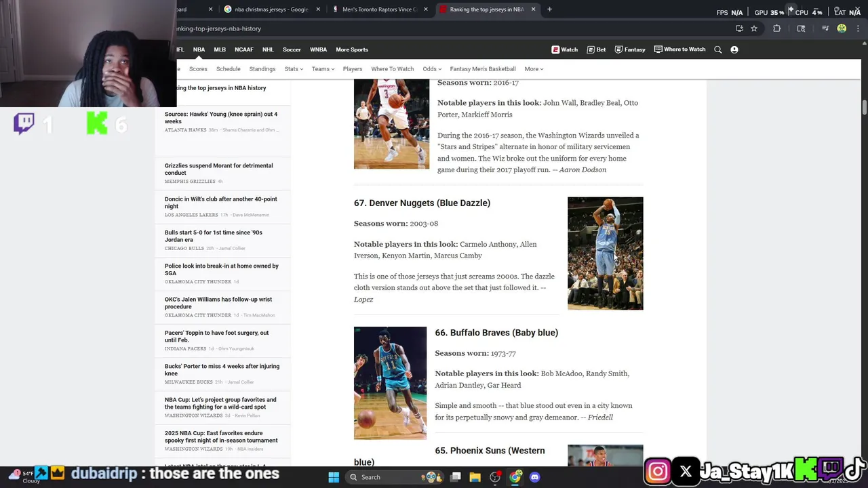Expand the More Sports menu
Viewport: 868px width, 488px height.
[352, 49]
